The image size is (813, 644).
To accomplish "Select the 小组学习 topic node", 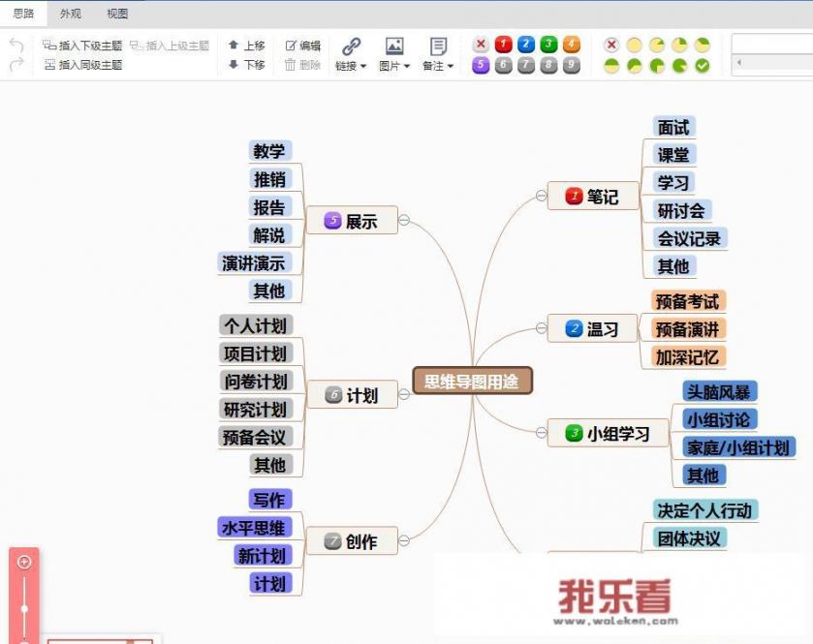I will (608, 433).
